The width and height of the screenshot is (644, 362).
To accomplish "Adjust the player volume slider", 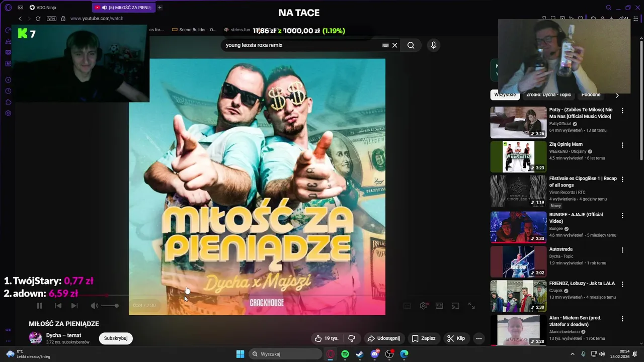I will 110,306.
